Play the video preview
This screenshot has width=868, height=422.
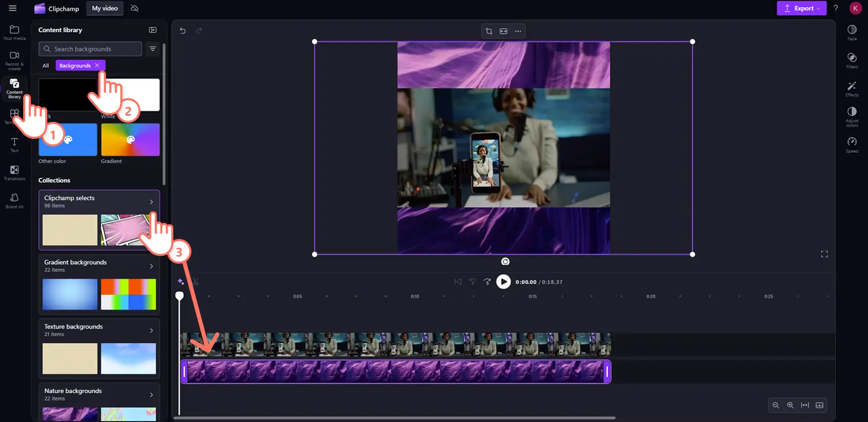point(503,282)
